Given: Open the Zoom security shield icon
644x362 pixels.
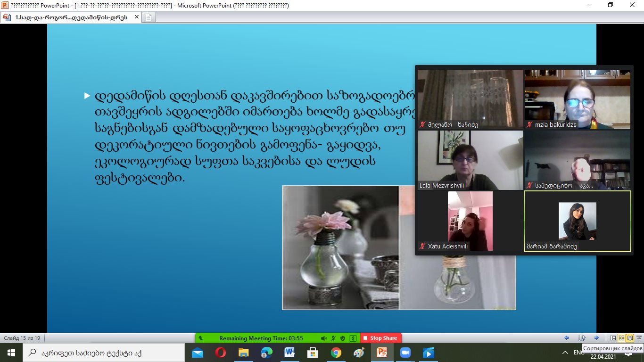Looking at the screenshot, I should click(x=343, y=338).
